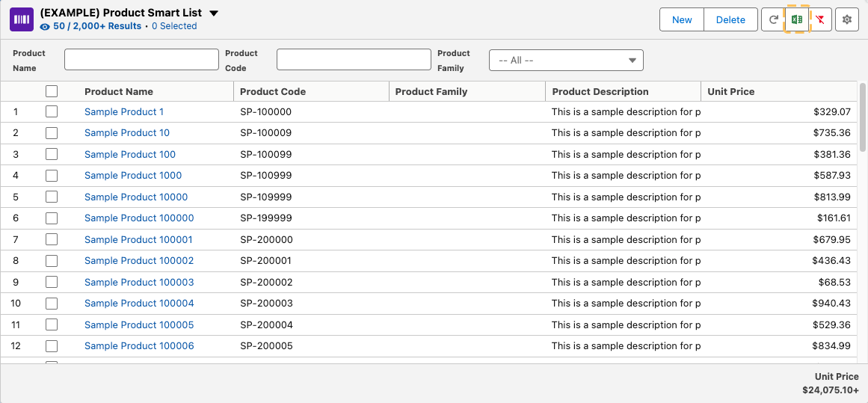
Task: Click the clear filters icon
Action: pos(820,20)
